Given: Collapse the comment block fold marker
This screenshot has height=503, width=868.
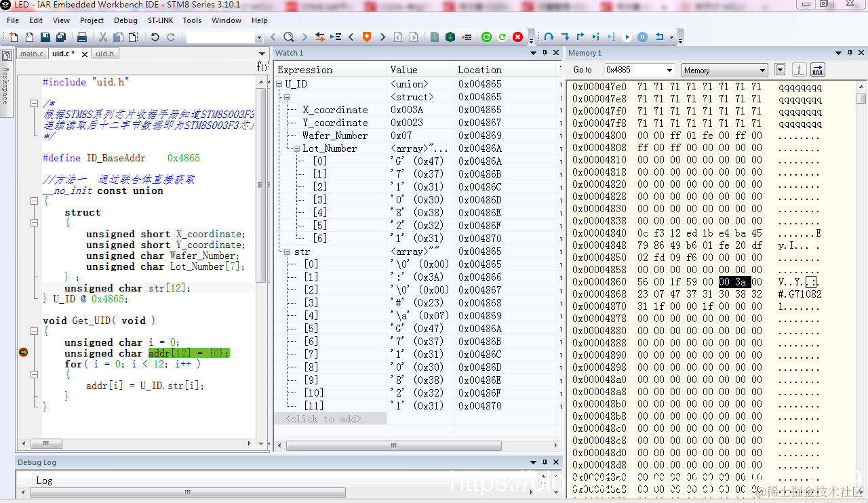Looking at the screenshot, I should pos(34,103).
